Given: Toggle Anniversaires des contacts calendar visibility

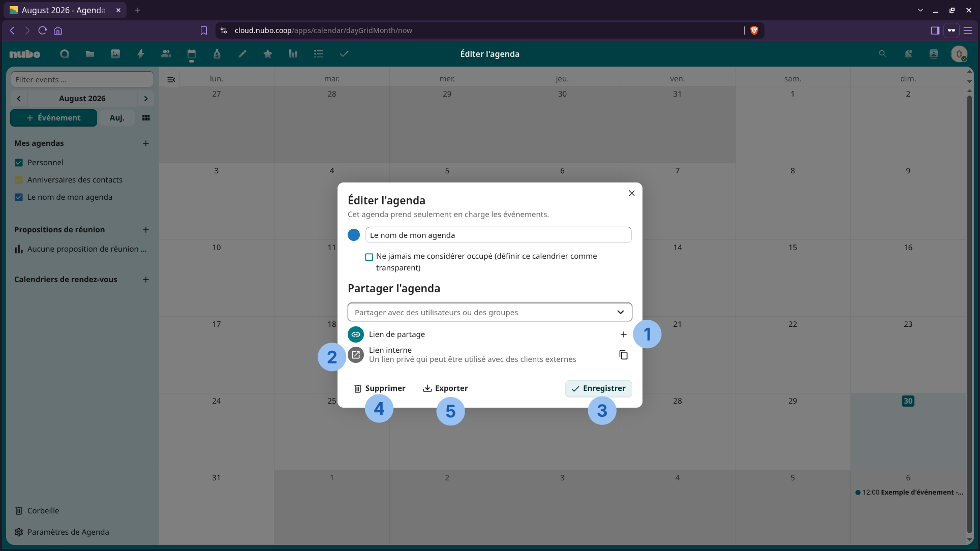Looking at the screenshot, I should click(19, 180).
